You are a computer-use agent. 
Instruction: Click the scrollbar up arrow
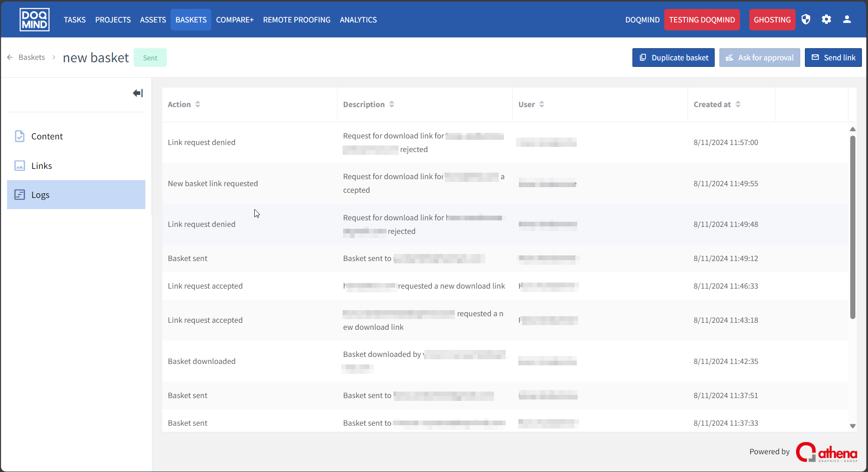(x=853, y=129)
